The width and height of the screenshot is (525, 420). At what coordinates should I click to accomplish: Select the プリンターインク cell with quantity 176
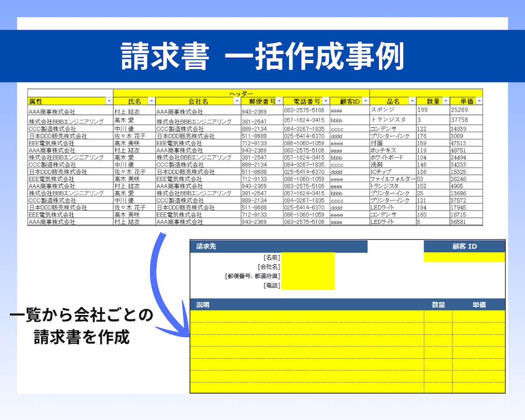pos(392,136)
